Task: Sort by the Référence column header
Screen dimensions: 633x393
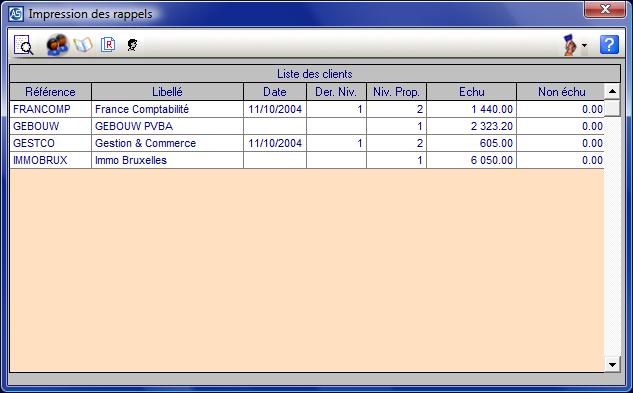Action: tap(50, 92)
